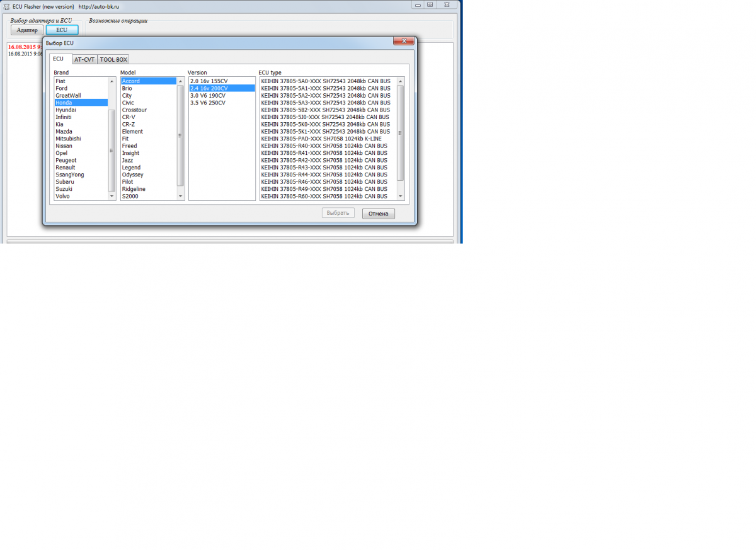Select Infiniti brand

pos(81,117)
